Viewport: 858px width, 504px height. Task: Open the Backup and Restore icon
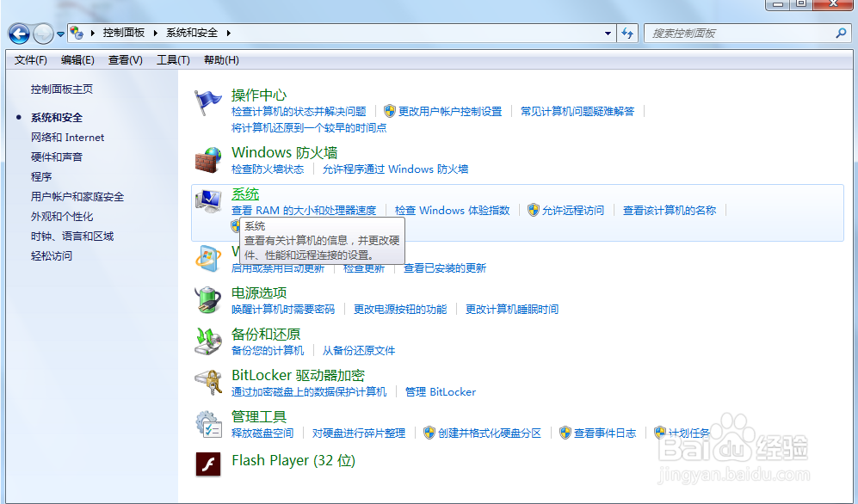click(x=208, y=341)
